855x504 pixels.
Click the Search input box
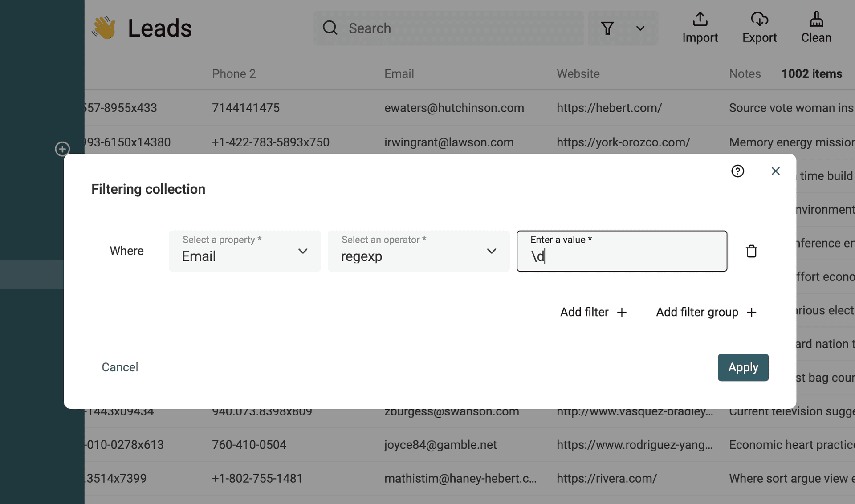click(x=449, y=28)
